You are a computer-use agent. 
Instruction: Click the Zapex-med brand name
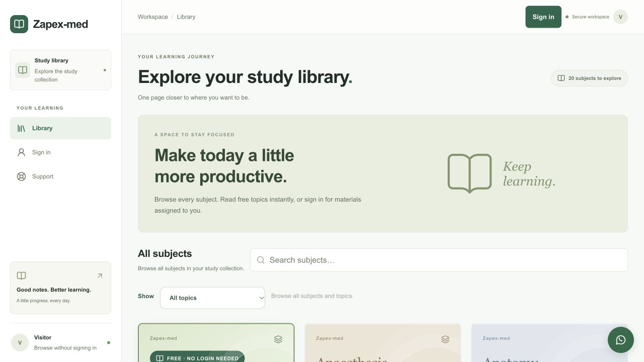click(60, 24)
